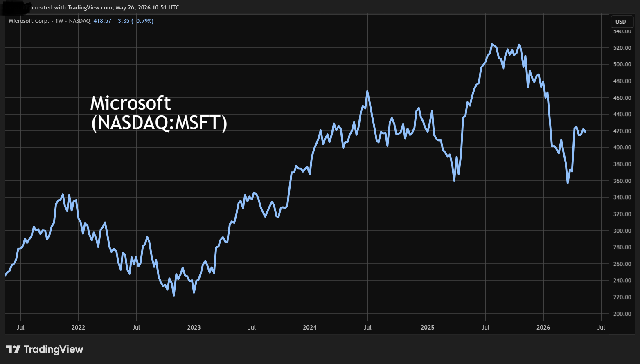Click the 200.00 price axis label
The width and height of the screenshot is (640, 364).
(622, 314)
